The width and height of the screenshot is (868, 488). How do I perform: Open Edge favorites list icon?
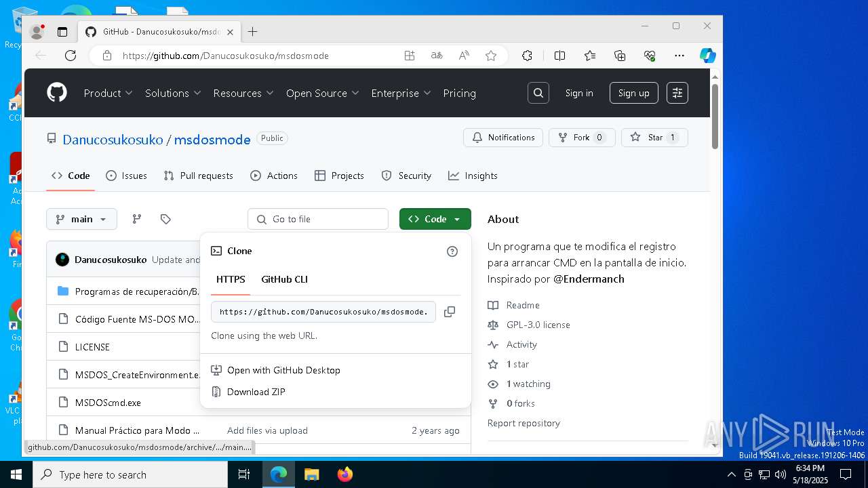point(590,56)
